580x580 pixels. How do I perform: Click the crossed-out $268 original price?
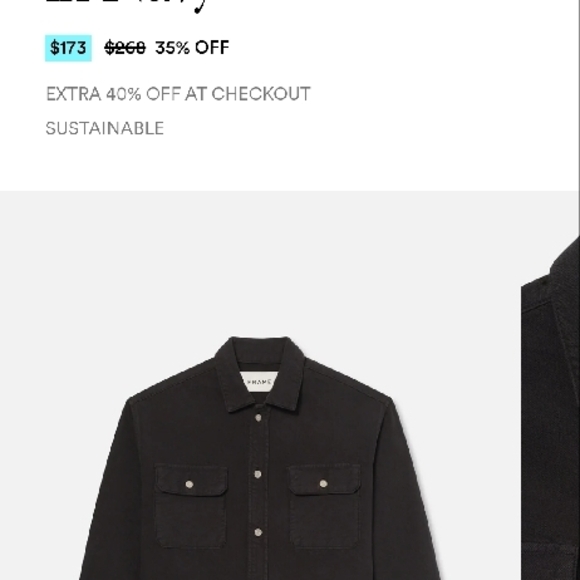point(125,48)
